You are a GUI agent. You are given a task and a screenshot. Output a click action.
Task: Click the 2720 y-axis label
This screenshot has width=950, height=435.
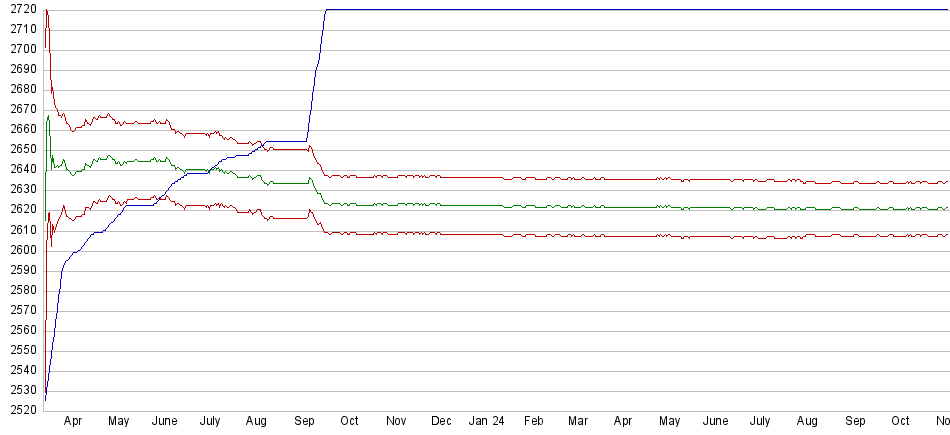(x=24, y=9)
